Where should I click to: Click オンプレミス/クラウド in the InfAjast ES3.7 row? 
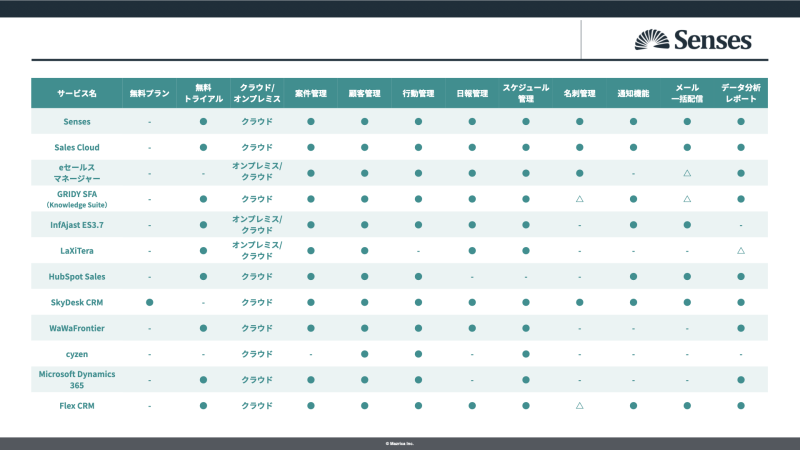click(x=257, y=224)
